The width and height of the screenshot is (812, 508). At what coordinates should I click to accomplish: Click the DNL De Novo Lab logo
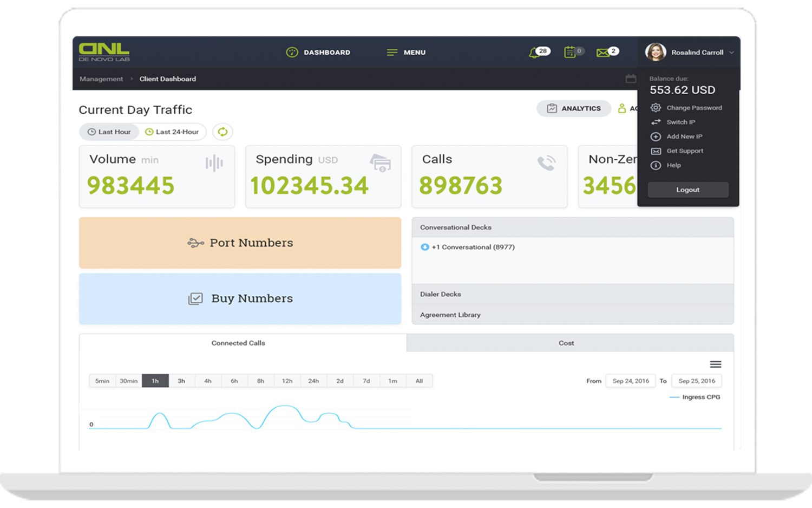tap(104, 52)
